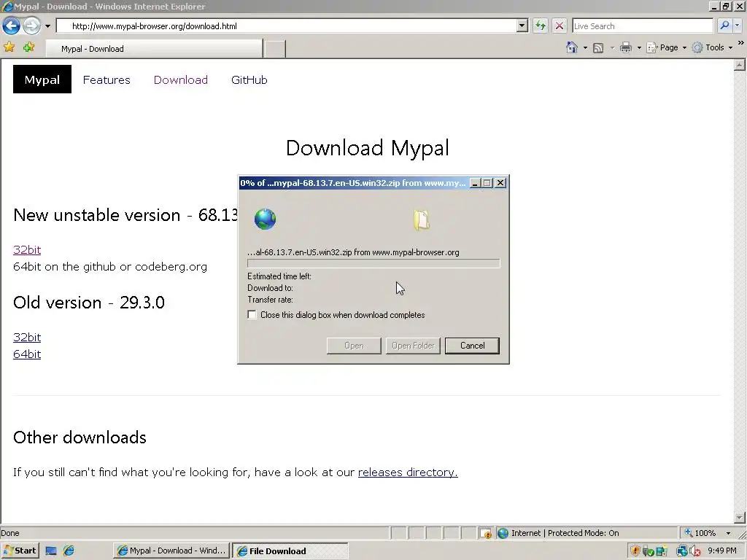The height and width of the screenshot is (560, 747).
Task: Open the Windows Start menu
Action: 20,551
